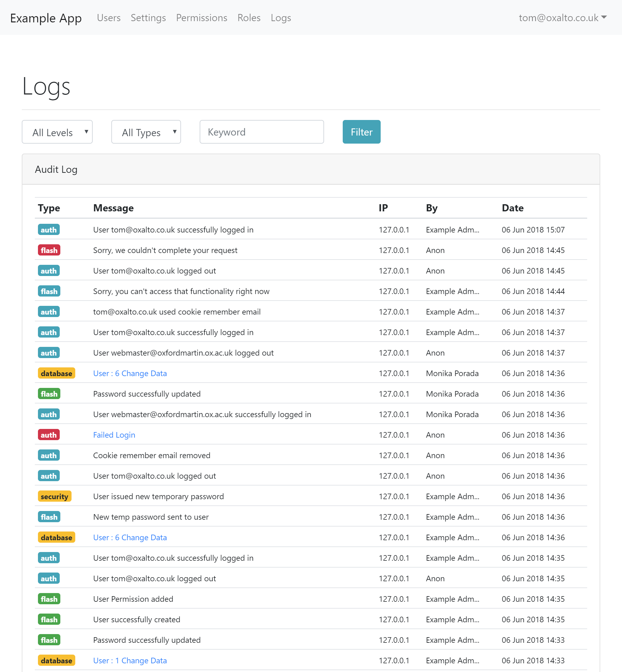Open the Settings page

pos(148,18)
